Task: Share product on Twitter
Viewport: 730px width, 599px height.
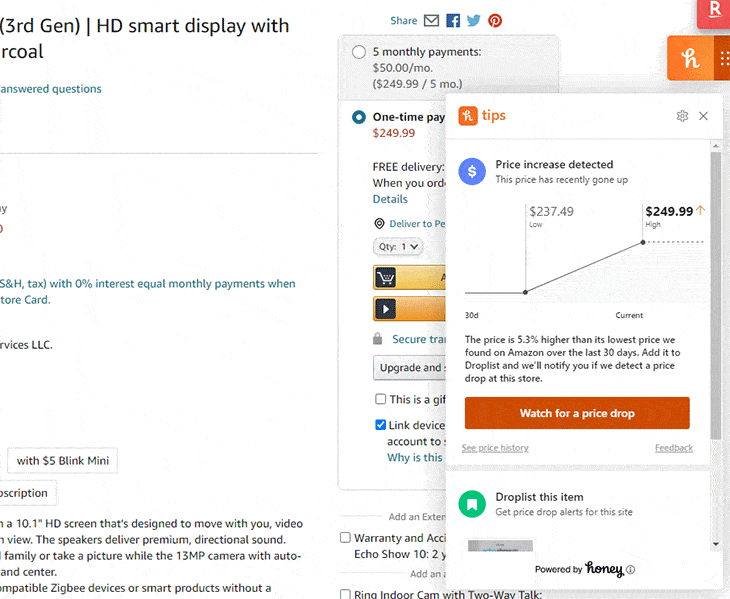Action: pyautogui.click(x=473, y=20)
